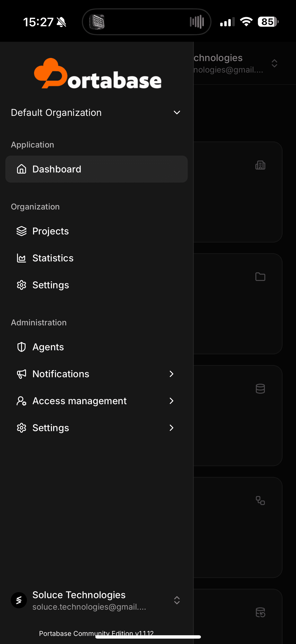Tap the Soluce Technologies account name
The width and height of the screenshot is (296, 644).
(79, 595)
